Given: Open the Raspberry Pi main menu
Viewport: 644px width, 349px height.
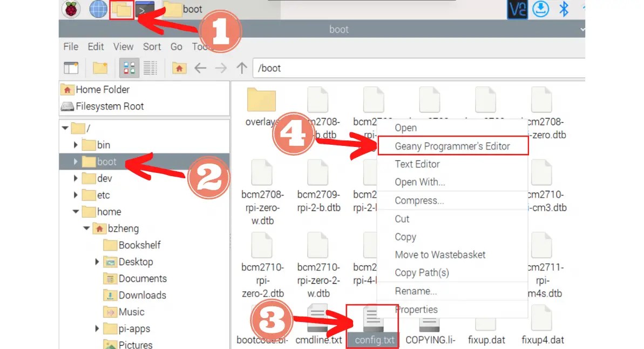Looking at the screenshot, I should point(71,10).
